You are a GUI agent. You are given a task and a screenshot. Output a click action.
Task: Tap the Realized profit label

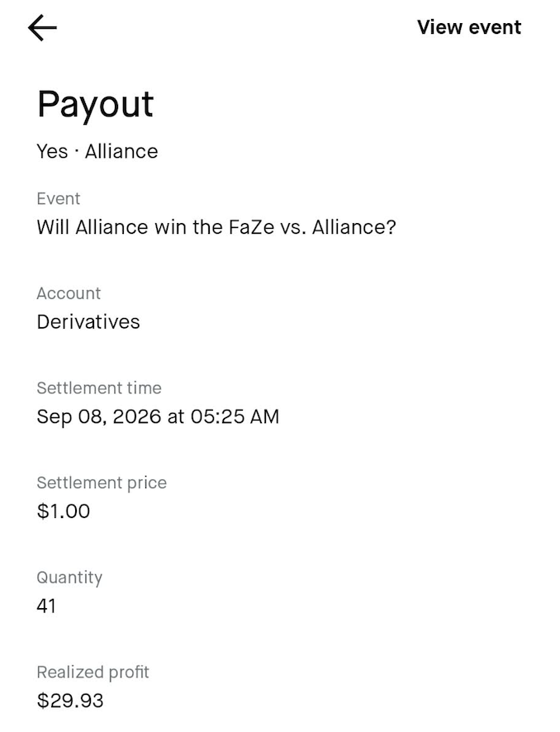coord(93,673)
